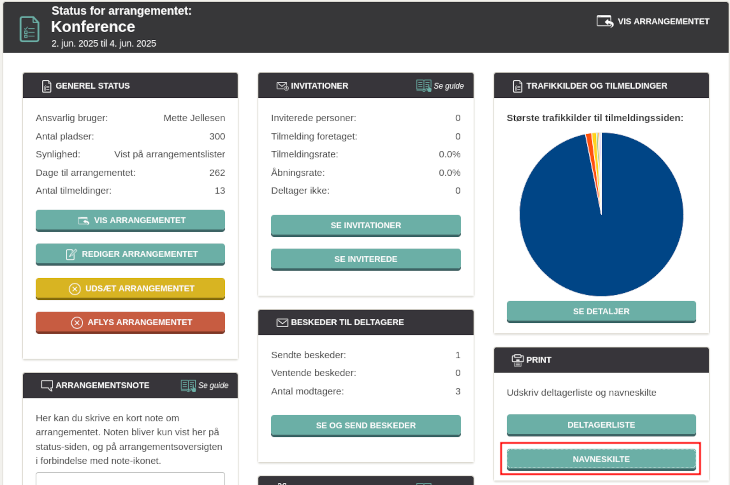Viewport: 730px width, 485px height.
Task: Open the guide book icon in INVITATIONER panel
Action: click(424, 86)
